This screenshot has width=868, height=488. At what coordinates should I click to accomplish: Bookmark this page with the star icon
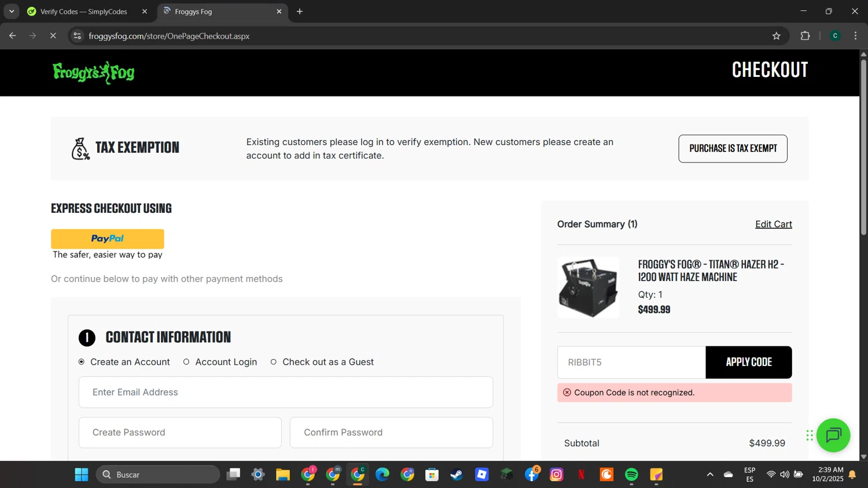tap(777, 36)
